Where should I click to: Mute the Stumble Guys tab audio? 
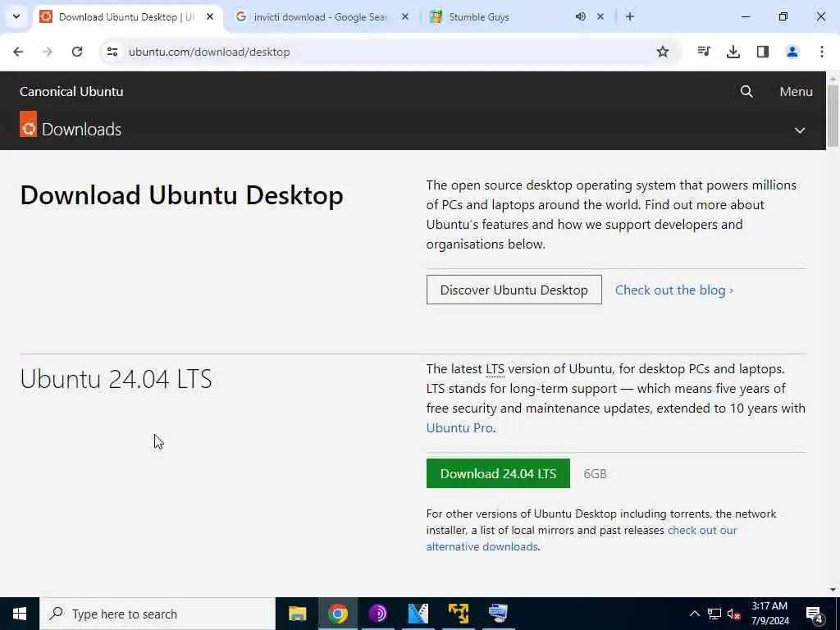tap(580, 16)
